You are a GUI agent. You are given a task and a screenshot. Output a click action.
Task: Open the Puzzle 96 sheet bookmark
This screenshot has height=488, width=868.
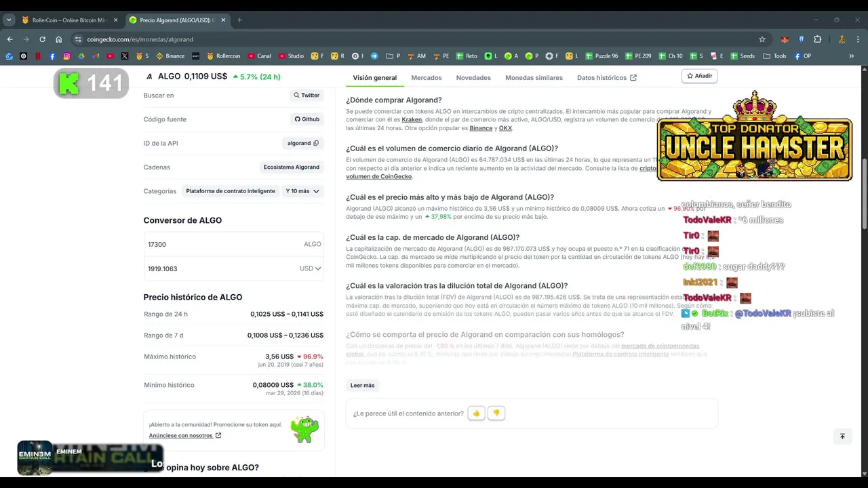601,56
